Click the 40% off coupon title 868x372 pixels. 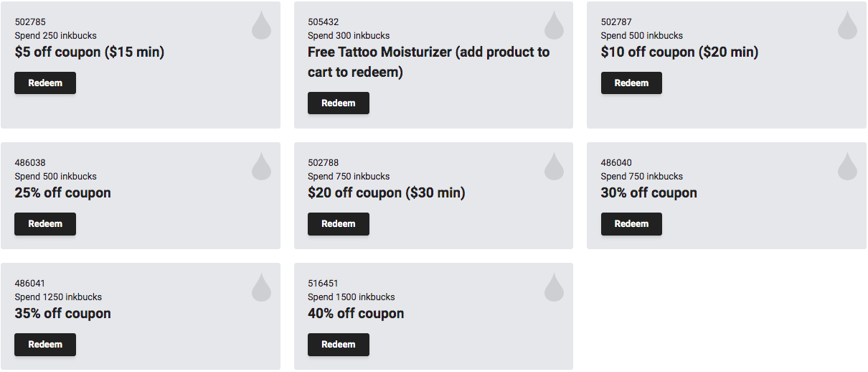[x=356, y=313]
